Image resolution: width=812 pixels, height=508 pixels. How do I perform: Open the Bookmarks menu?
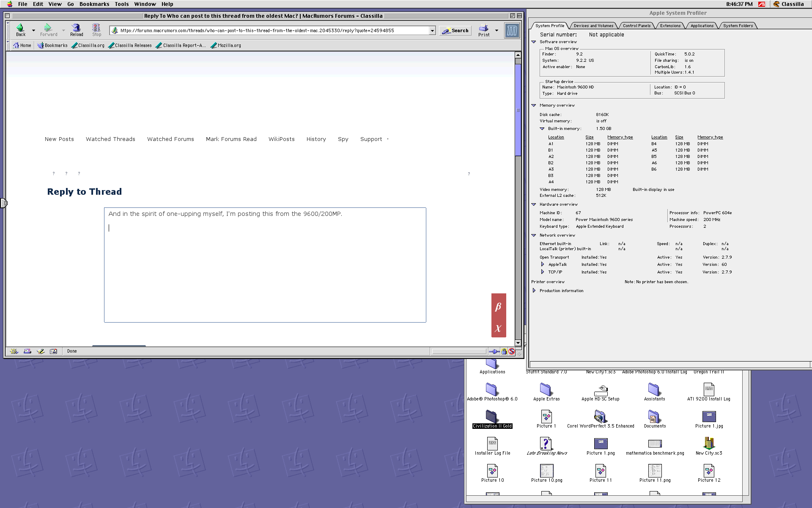coord(94,4)
